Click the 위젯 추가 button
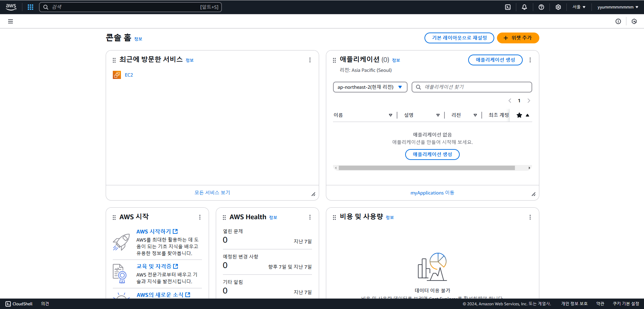Screen dimensions: 644x309 pyautogui.click(x=518, y=38)
